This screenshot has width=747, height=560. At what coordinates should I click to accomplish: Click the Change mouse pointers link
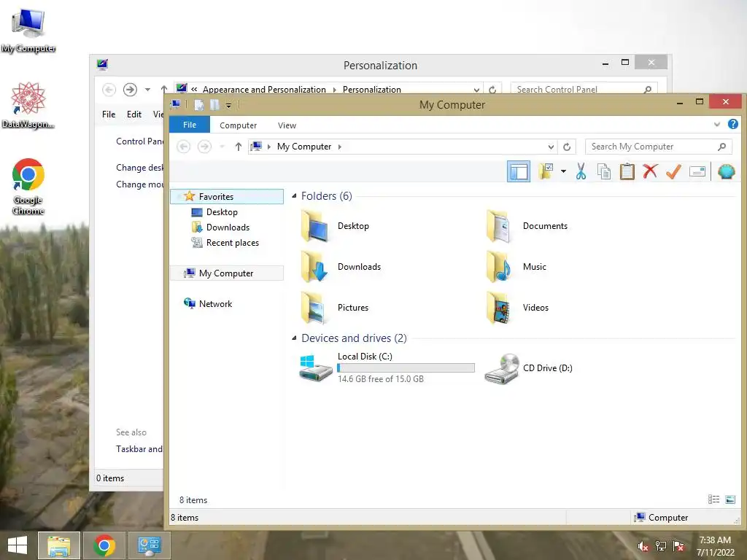(139, 184)
